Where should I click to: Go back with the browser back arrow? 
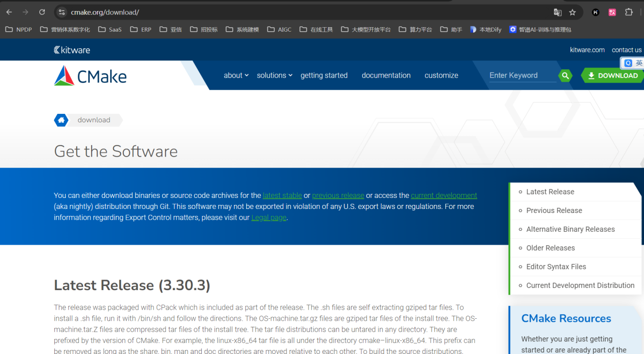coord(9,12)
